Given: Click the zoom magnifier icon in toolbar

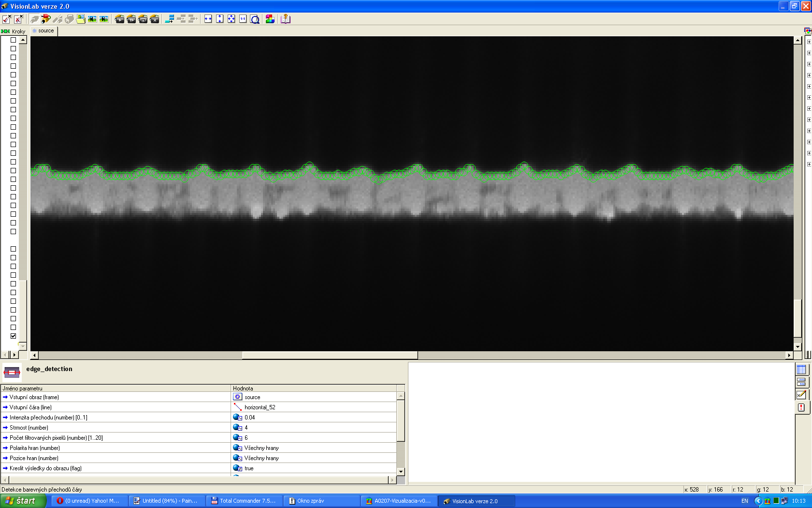Looking at the screenshot, I should 255,19.
